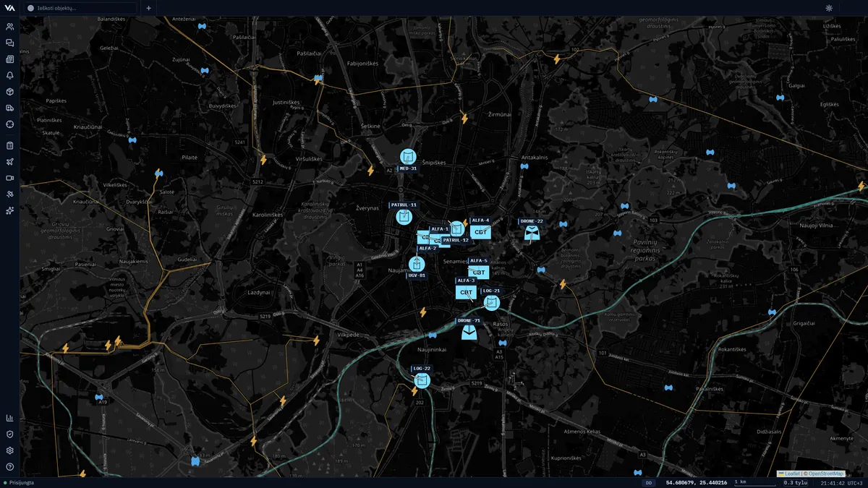
Task: Open the satellite sidebar icon
Action: pos(10,194)
